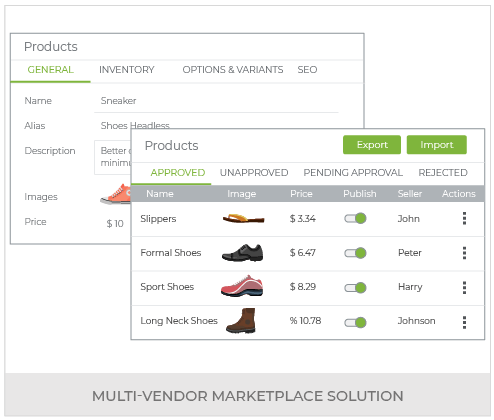Switch to the Unapproved tab
Screen dimensions: 494x420
(254, 173)
